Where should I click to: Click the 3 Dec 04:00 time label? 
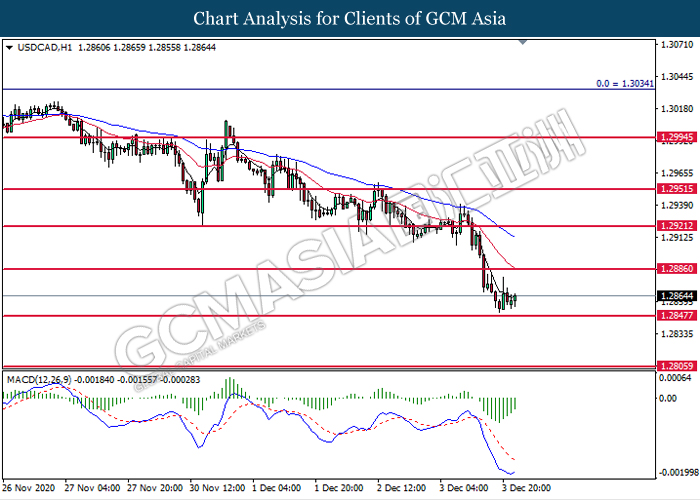tap(464, 488)
